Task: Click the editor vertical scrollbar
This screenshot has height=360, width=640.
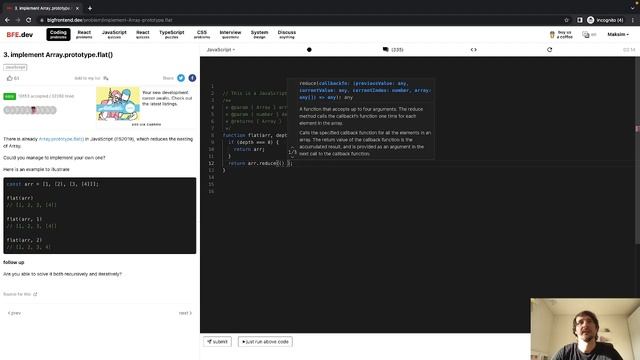Action: tap(637, 151)
